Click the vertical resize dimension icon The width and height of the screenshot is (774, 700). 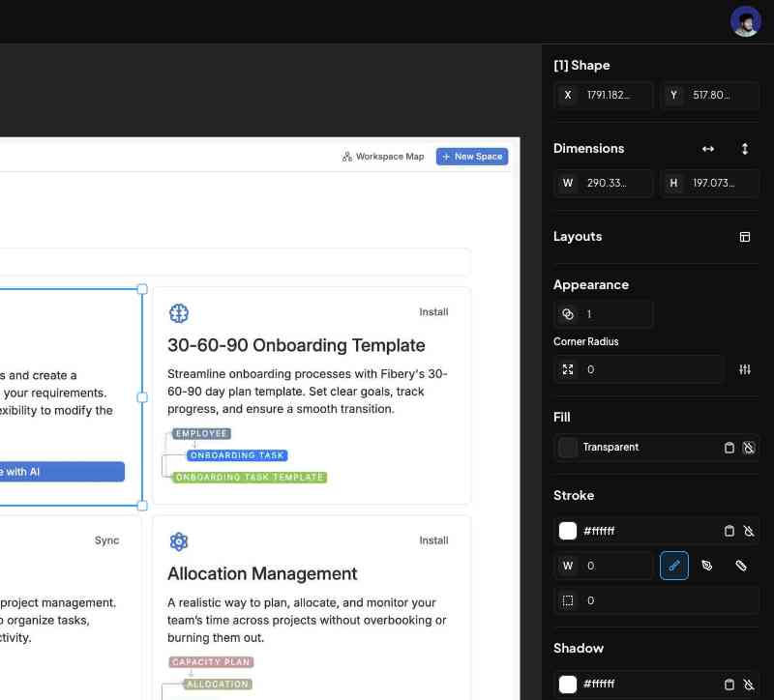[745, 149]
